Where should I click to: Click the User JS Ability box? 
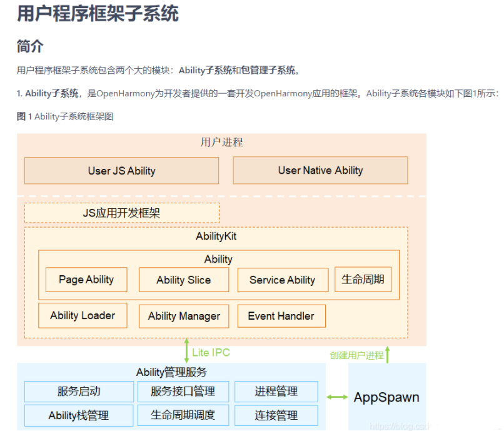pos(121,170)
